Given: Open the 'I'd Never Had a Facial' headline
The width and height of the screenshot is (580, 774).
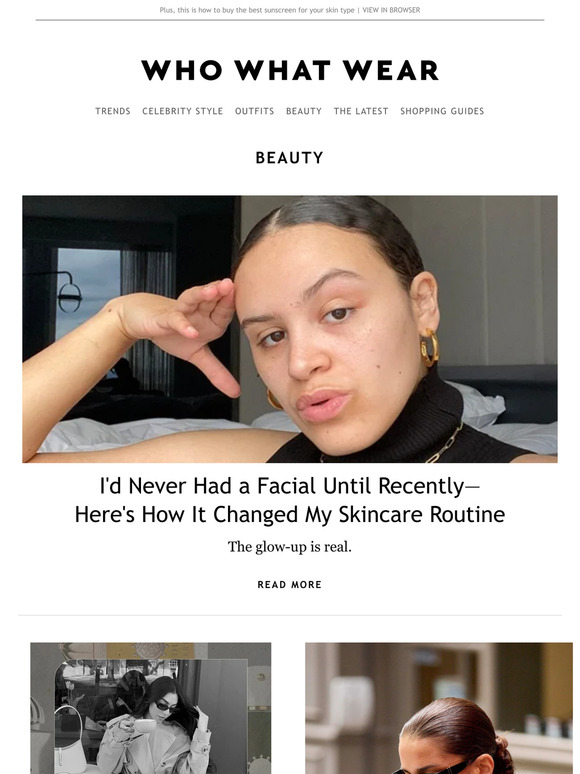Looking at the screenshot, I should [290, 486].
